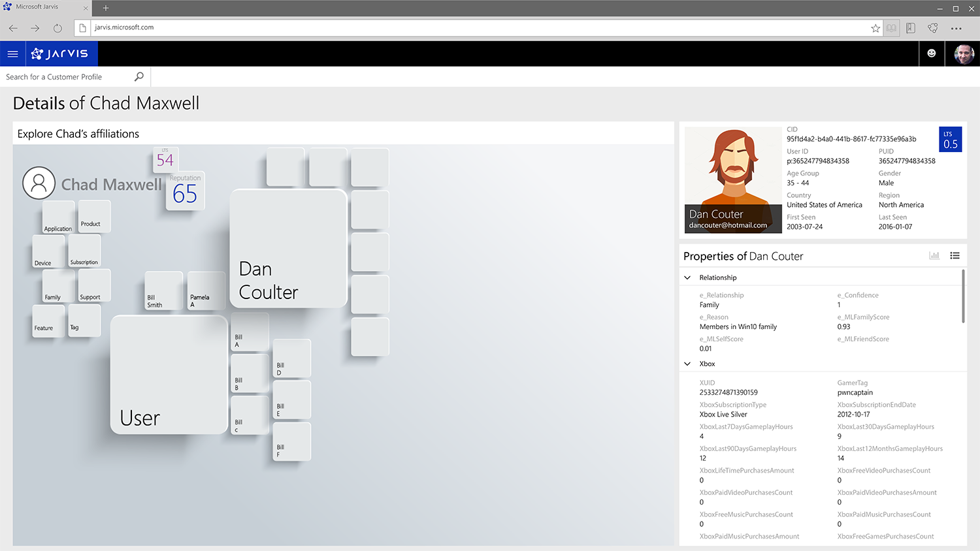The width and height of the screenshot is (980, 551).
Task: Select the Subscription tile
Action: tap(84, 251)
